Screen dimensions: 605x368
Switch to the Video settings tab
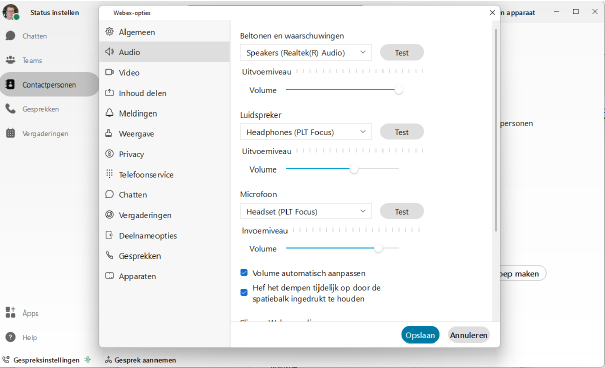pos(165,73)
